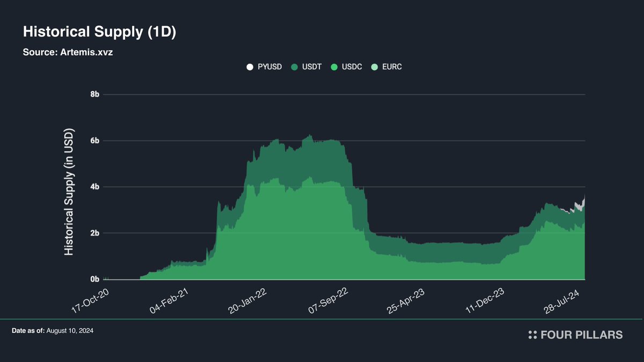Click the dark green USDT legend dot
Screen dimensions: 644x362
point(295,67)
